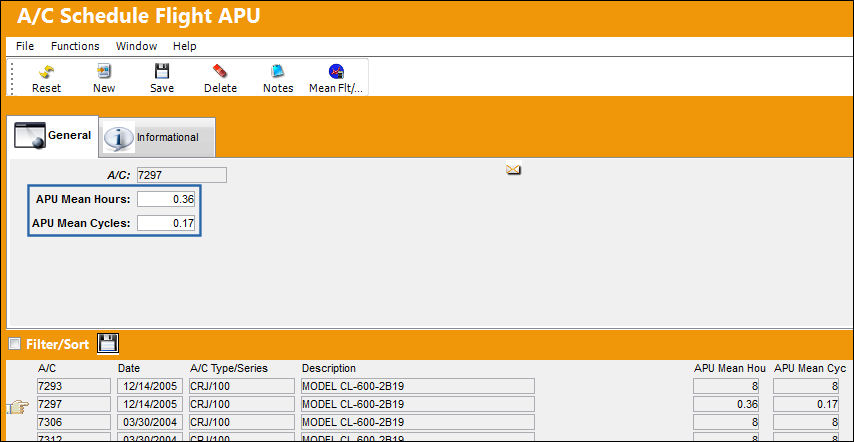This screenshot has height=442, width=854.
Task: Open the Help menu
Action: coord(185,46)
